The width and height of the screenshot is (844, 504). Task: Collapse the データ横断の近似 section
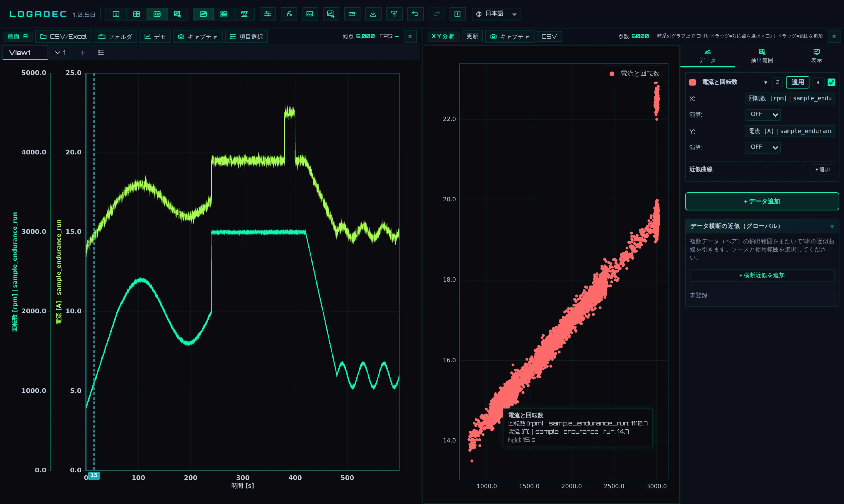[x=832, y=227]
